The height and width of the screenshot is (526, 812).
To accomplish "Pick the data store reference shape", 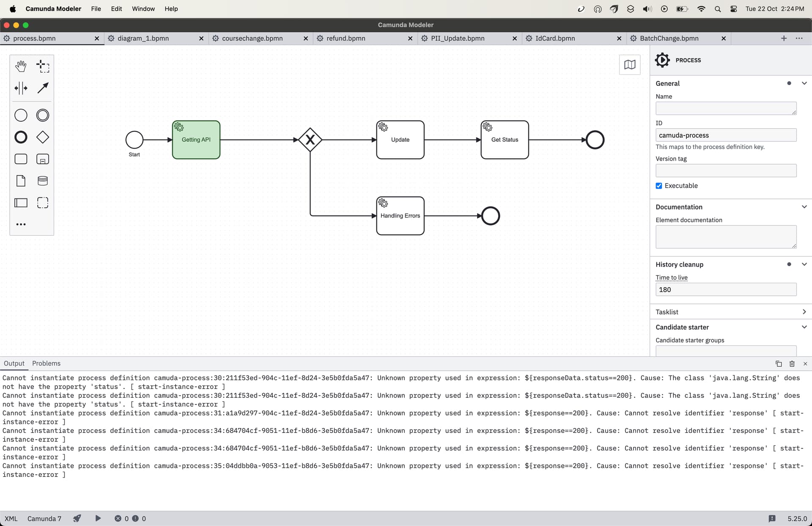I will pyautogui.click(x=43, y=181).
